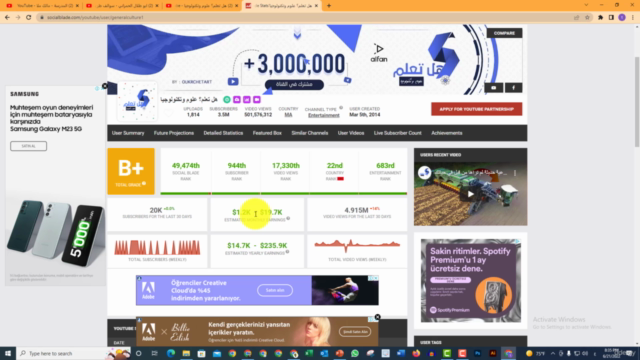This screenshot has width=640, height=360.
Task: Open the Chrome profile avatar
Action: (x=622, y=17)
